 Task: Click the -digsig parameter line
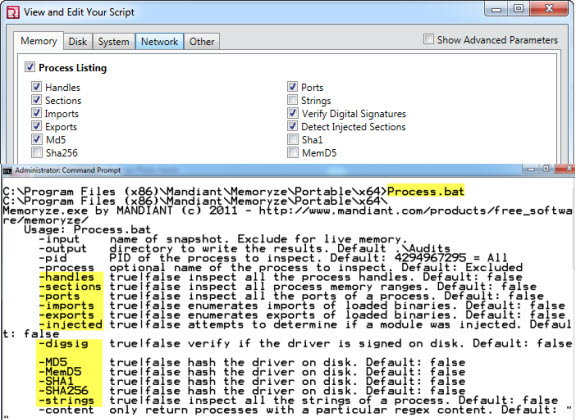[x=305, y=344]
